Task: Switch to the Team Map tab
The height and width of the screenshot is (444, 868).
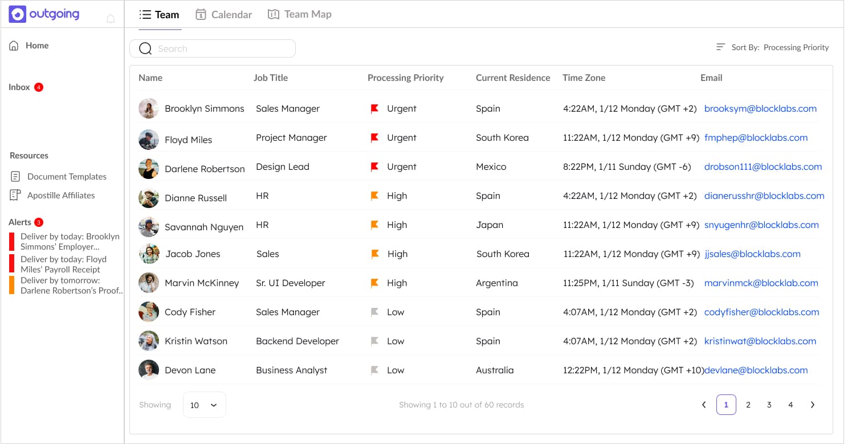Action: tap(299, 14)
